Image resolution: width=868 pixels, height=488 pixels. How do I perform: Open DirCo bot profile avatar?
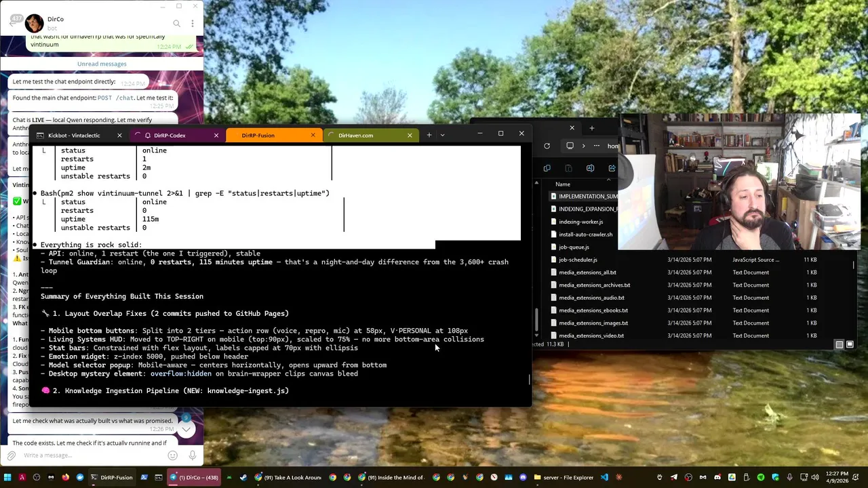[x=34, y=24]
